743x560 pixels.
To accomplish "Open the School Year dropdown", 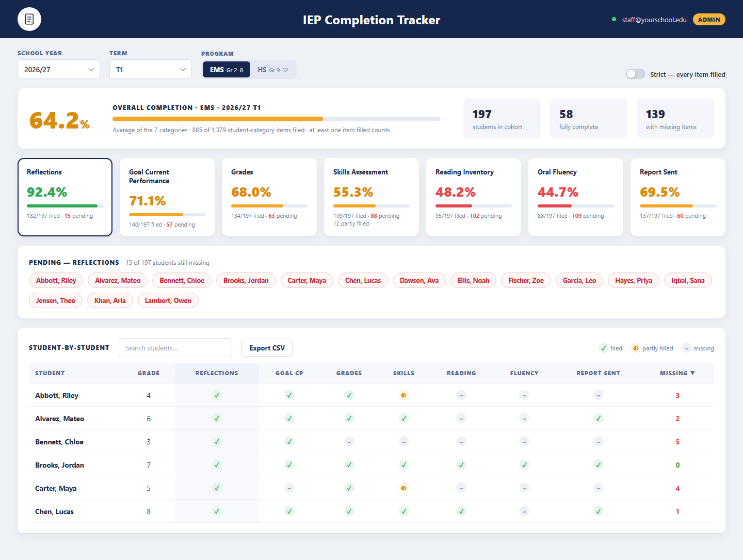I will pyautogui.click(x=59, y=69).
